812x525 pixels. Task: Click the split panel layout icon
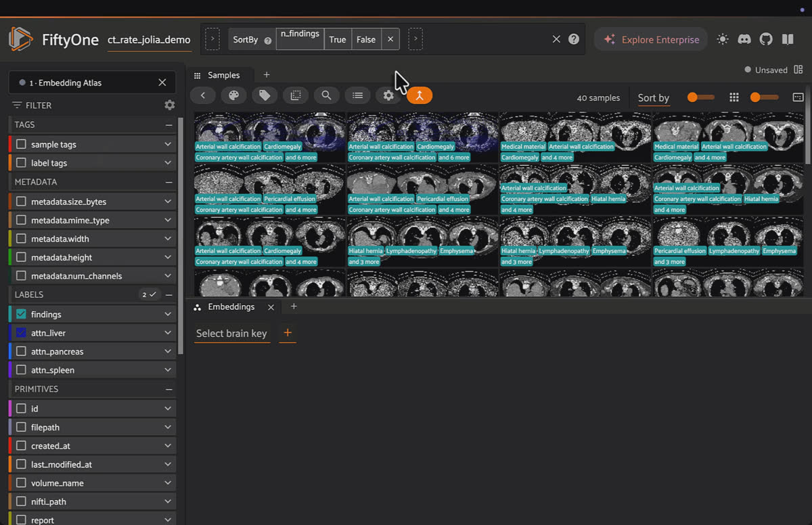(798, 70)
